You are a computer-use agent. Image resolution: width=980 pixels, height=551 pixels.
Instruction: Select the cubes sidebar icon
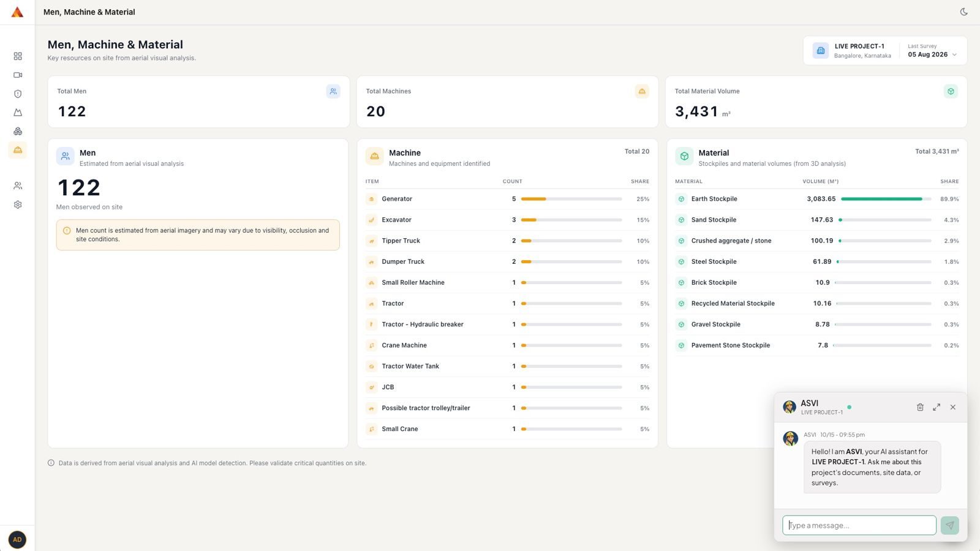pyautogui.click(x=18, y=131)
